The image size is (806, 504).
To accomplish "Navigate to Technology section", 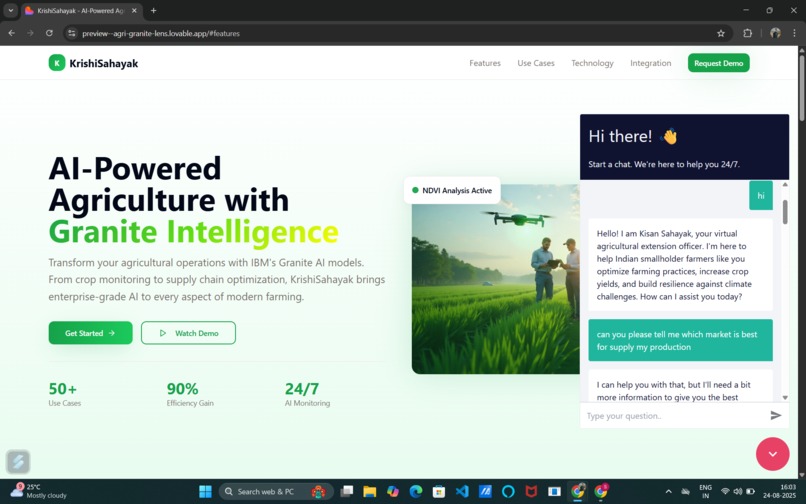I will coord(592,63).
